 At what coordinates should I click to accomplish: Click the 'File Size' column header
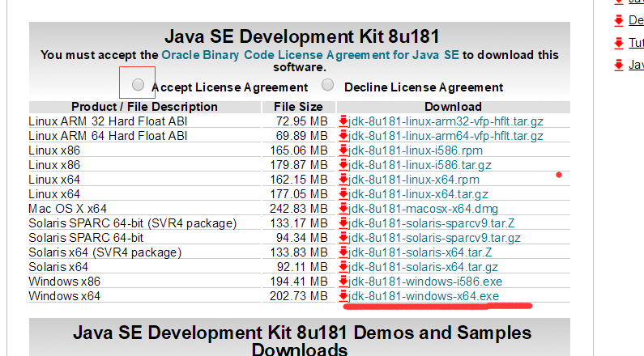[x=299, y=107]
